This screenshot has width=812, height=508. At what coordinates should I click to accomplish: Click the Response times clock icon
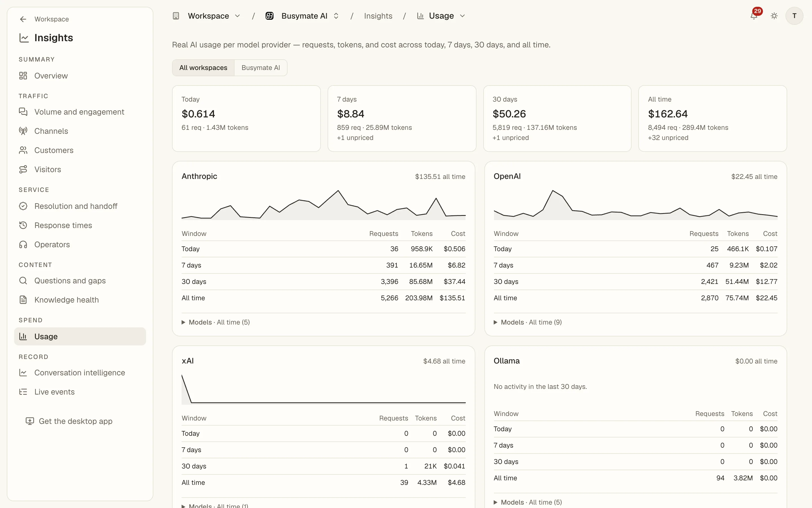click(23, 225)
